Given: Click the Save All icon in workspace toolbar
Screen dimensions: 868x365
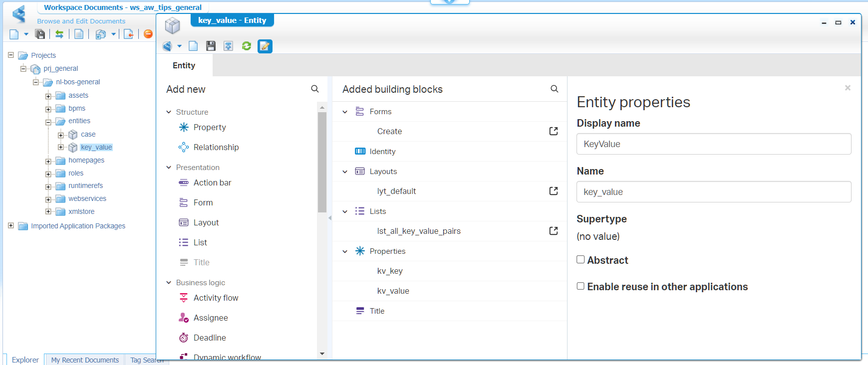Looking at the screenshot, I should [40, 34].
